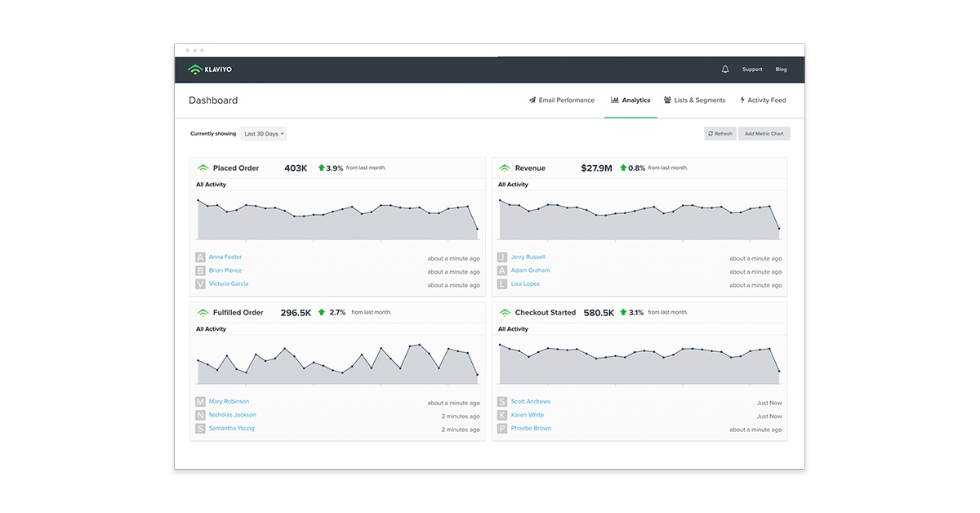This screenshot has height=513, width=980.
Task: Go to the Activity Feed tab
Action: pos(763,100)
